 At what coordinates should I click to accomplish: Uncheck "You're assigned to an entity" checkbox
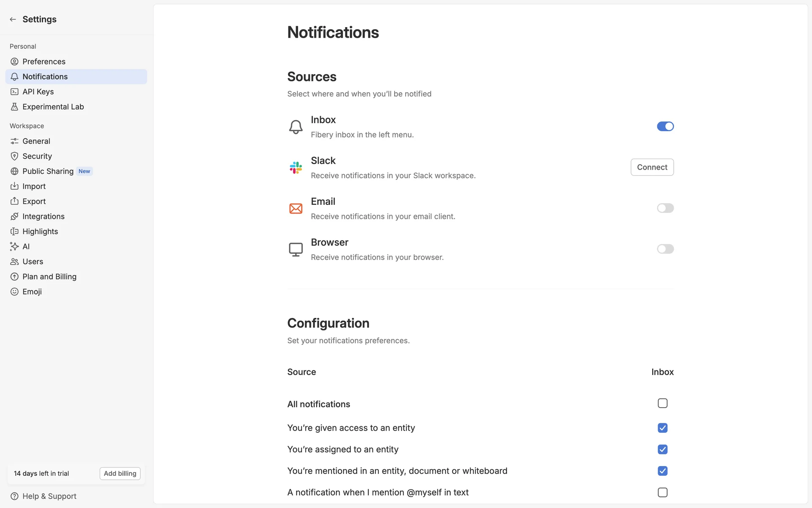coord(662,449)
